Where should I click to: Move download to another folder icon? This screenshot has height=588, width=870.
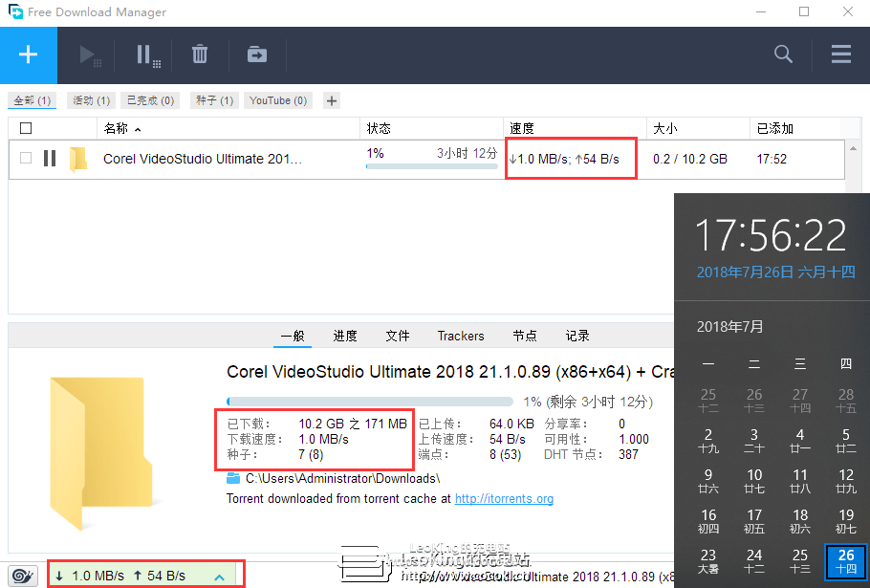coord(257,54)
